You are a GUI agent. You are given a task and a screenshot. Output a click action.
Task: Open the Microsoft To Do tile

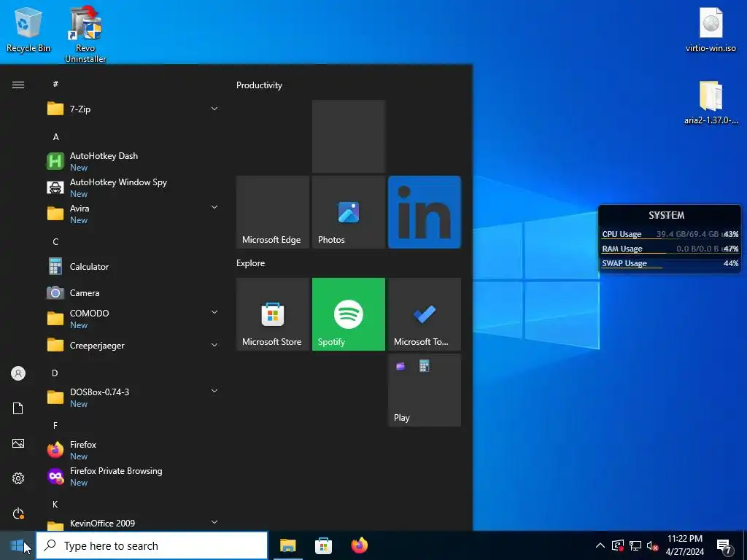[425, 314]
